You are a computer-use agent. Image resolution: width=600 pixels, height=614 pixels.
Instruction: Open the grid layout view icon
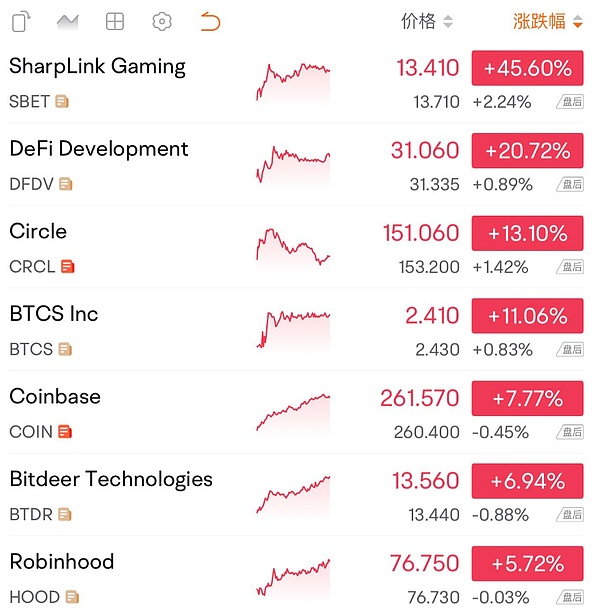[115, 21]
